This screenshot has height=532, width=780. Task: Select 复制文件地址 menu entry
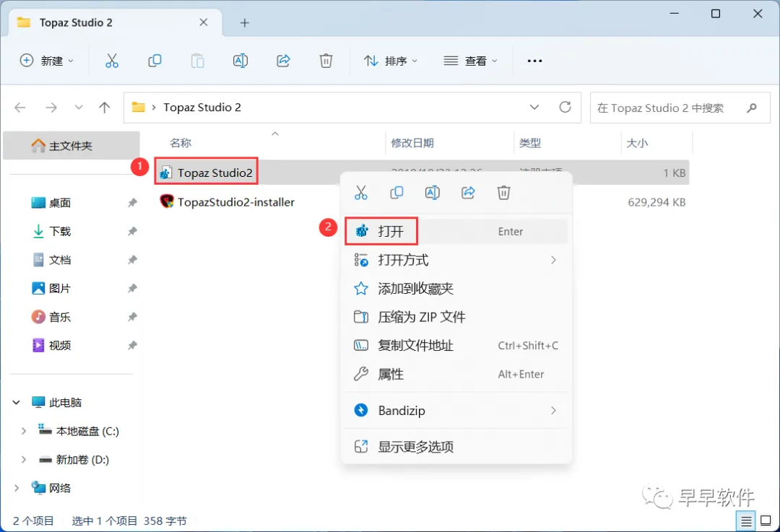[x=456, y=345]
